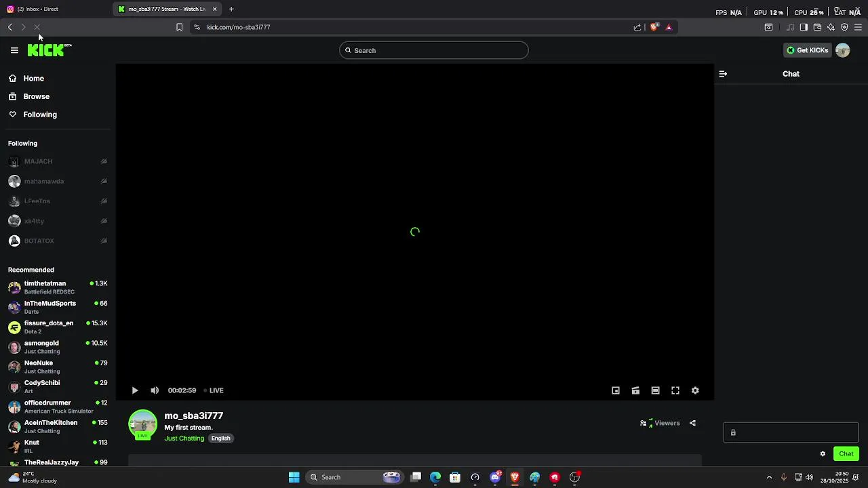The height and width of the screenshot is (488, 868).
Task: Open chat settings gear icon
Action: coord(823,454)
